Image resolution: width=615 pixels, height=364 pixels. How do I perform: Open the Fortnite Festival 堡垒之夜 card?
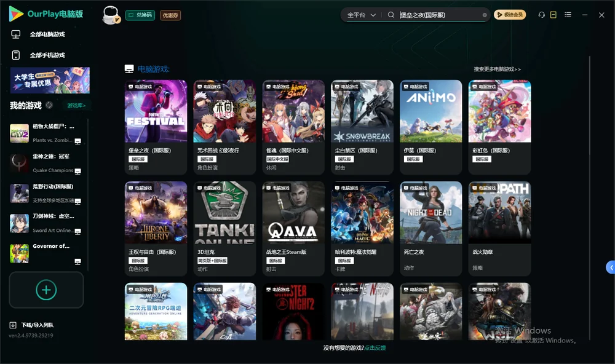pos(156,127)
